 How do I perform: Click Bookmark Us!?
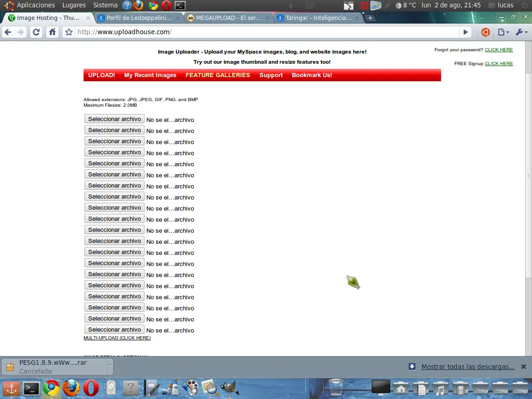click(x=311, y=75)
